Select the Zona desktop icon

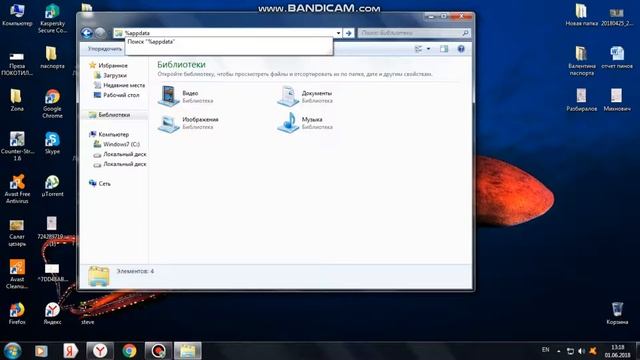click(x=17, y=100)
